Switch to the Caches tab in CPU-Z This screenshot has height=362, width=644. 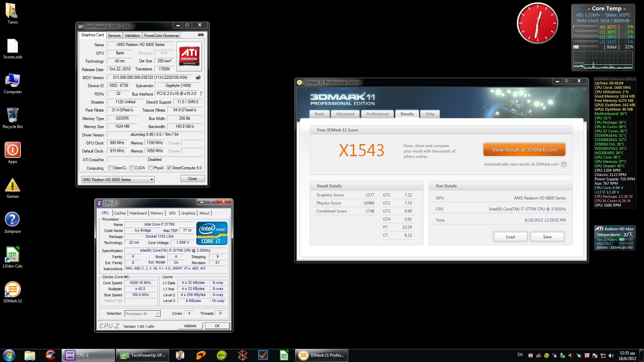[120, 213]
